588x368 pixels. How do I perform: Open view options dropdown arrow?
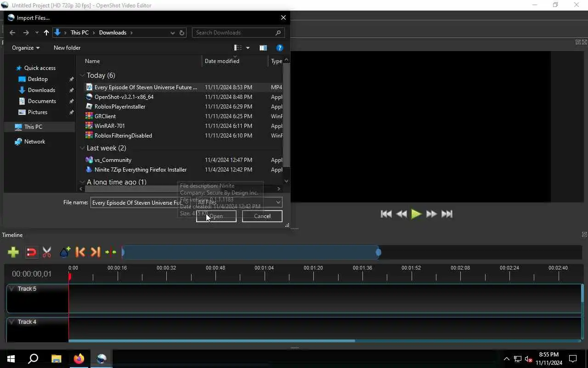[248, 48]
